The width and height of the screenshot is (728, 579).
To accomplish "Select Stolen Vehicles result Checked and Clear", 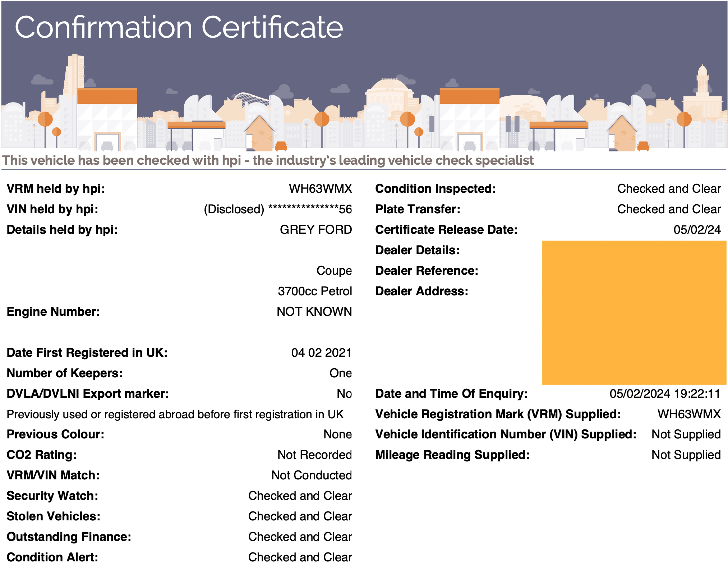I will coord(300,516).
